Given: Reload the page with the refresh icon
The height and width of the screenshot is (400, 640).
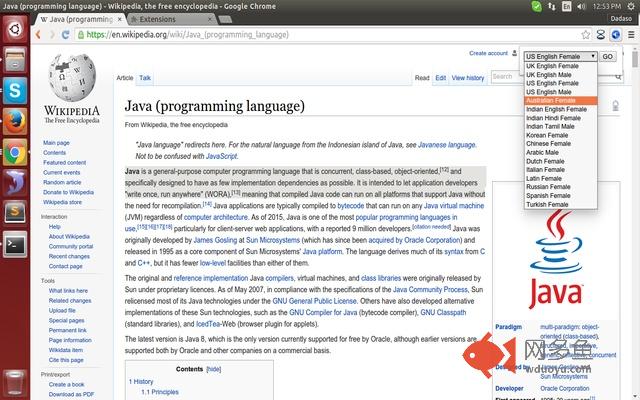Looking at the screenshot, I should (x=65, y=35).
